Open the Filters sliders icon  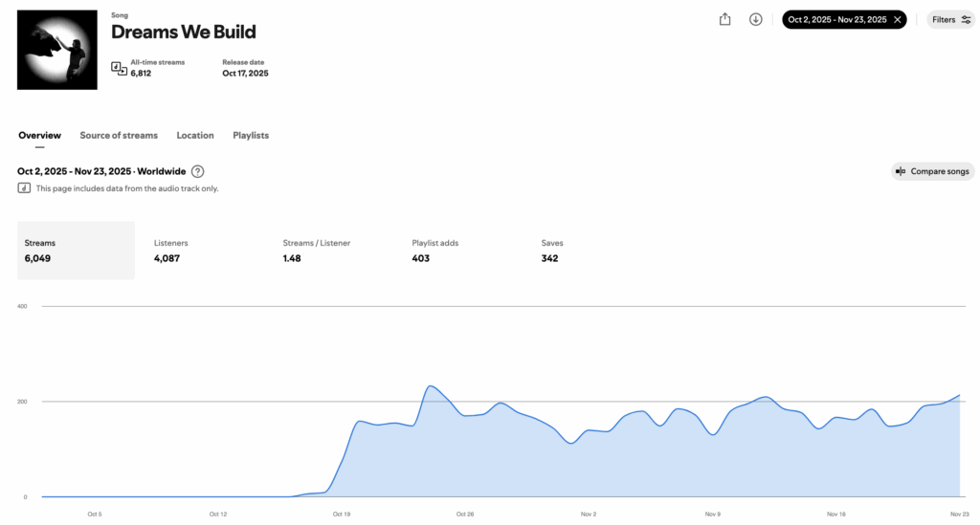pos(966,19)
